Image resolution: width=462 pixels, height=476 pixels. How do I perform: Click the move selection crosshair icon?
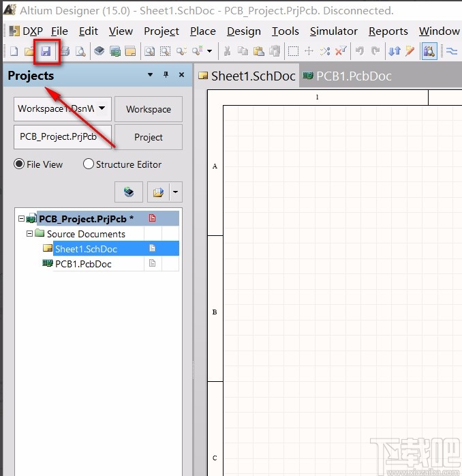309,51
